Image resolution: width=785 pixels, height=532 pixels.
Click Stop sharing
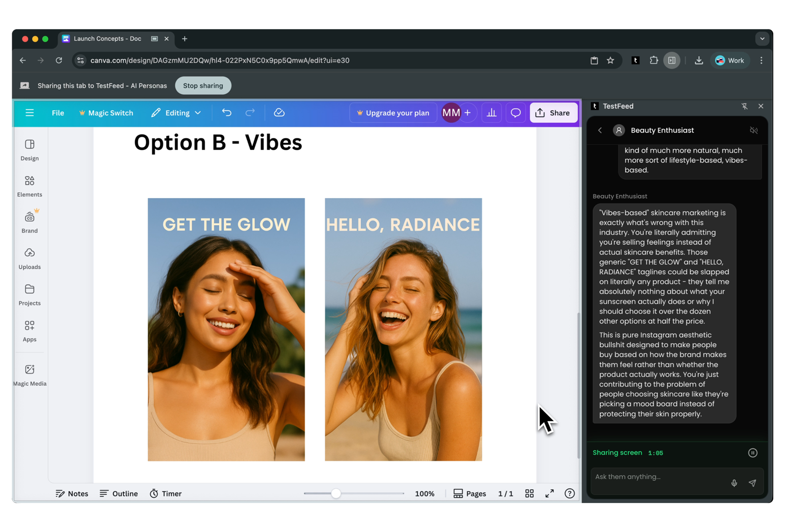[x=203, y=86]
